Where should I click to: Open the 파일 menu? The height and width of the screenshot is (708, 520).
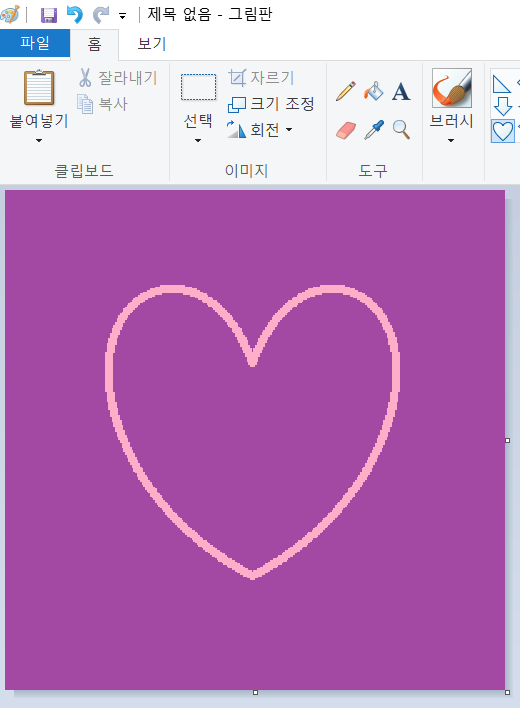click(35, 43)
